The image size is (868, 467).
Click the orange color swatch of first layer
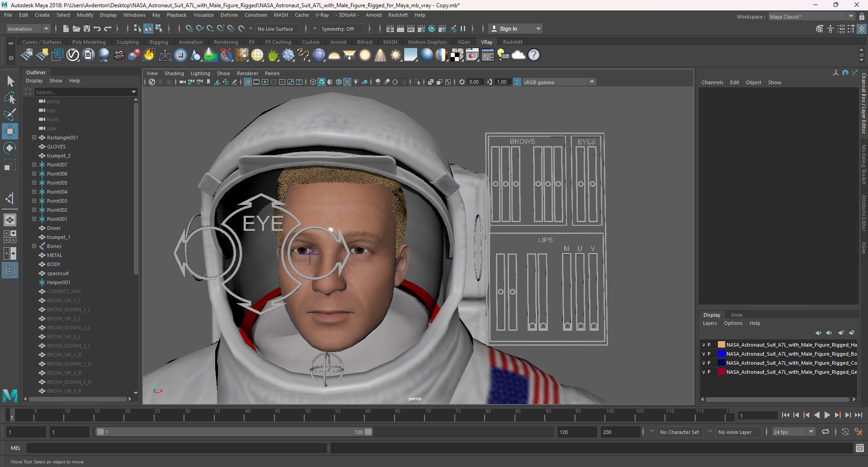click(721, 345)
